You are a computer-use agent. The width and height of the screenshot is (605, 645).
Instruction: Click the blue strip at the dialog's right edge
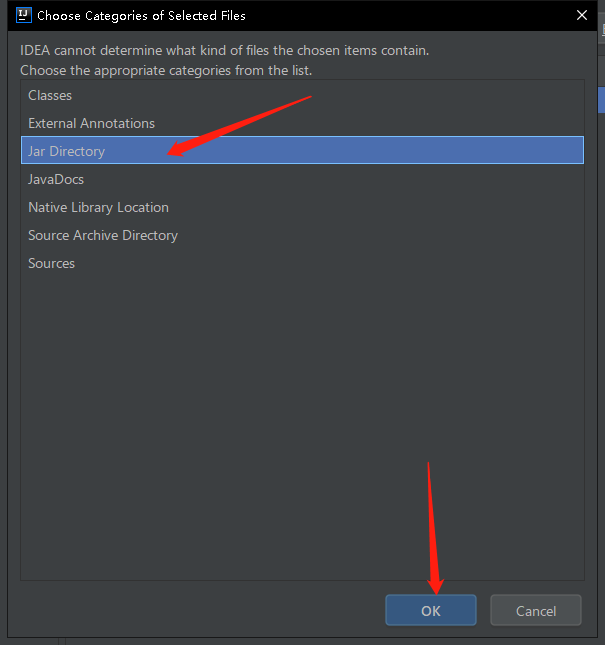click(x=600, y=100)
